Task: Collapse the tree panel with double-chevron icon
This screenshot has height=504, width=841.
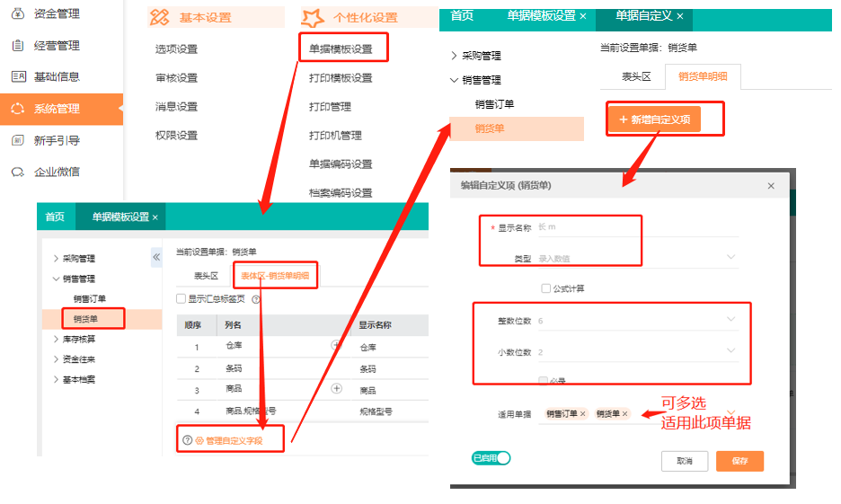Action: [x=156, y=257]
